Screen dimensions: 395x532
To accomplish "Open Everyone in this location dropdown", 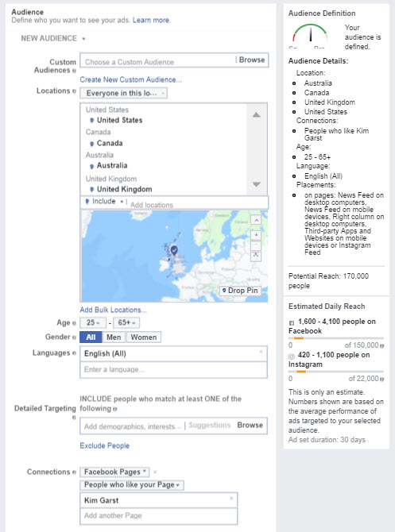I will point(124,94).
